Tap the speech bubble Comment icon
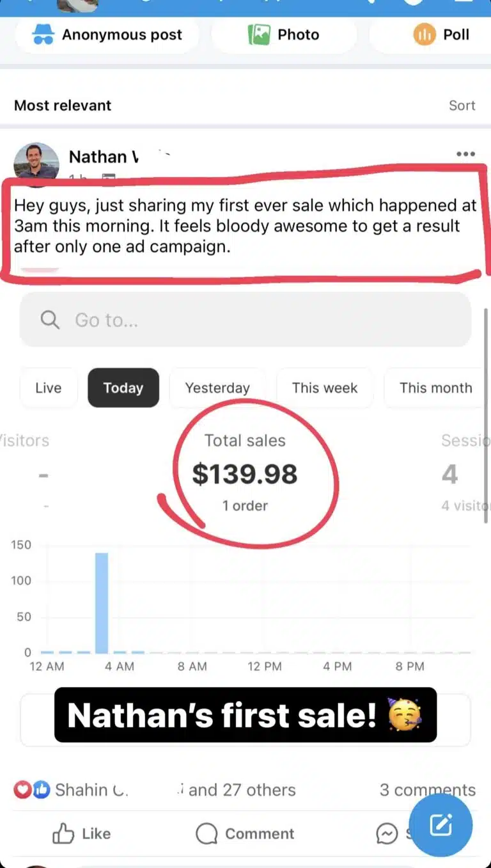 tap(207, 833)
